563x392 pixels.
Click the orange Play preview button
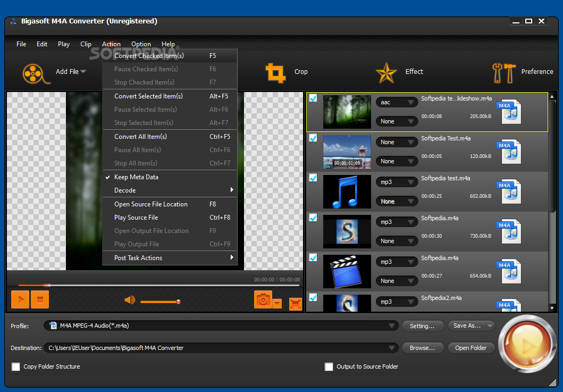[20, 299]
